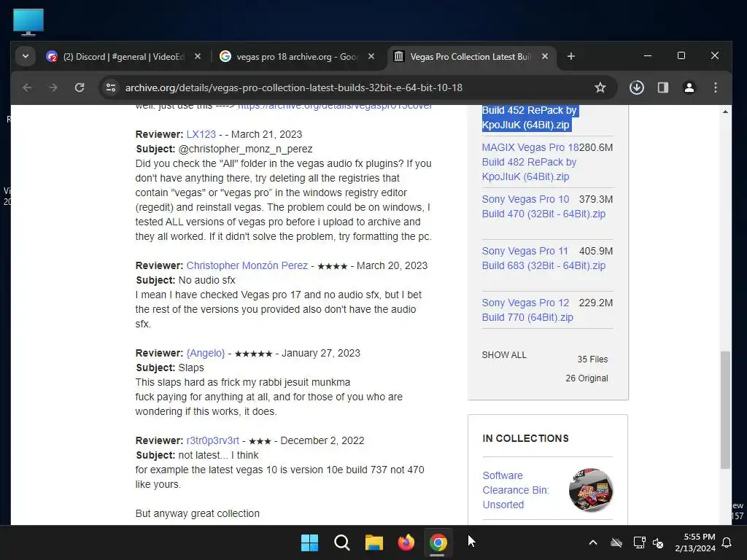Viewport: 747px width, 560px height.
Task: Open the network status tray icon
Action: 639,542
